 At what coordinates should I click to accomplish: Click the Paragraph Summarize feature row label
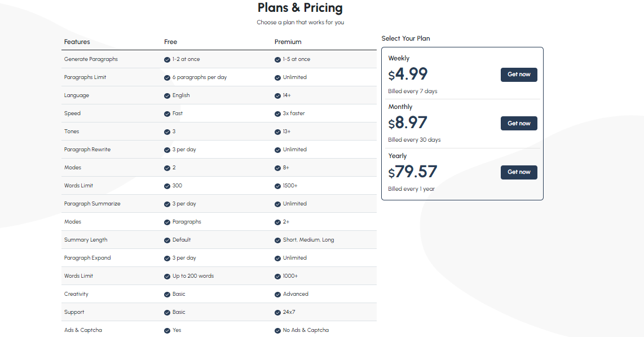pos(92,204)
